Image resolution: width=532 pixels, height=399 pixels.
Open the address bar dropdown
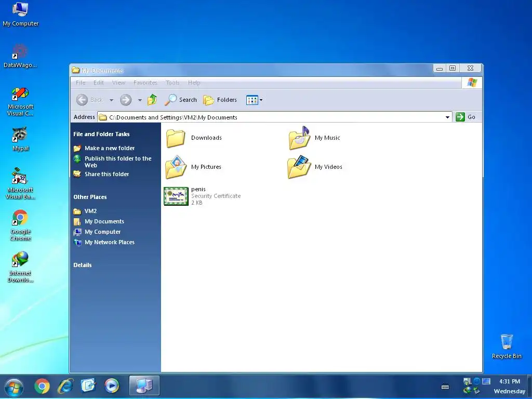coord(447,117)
